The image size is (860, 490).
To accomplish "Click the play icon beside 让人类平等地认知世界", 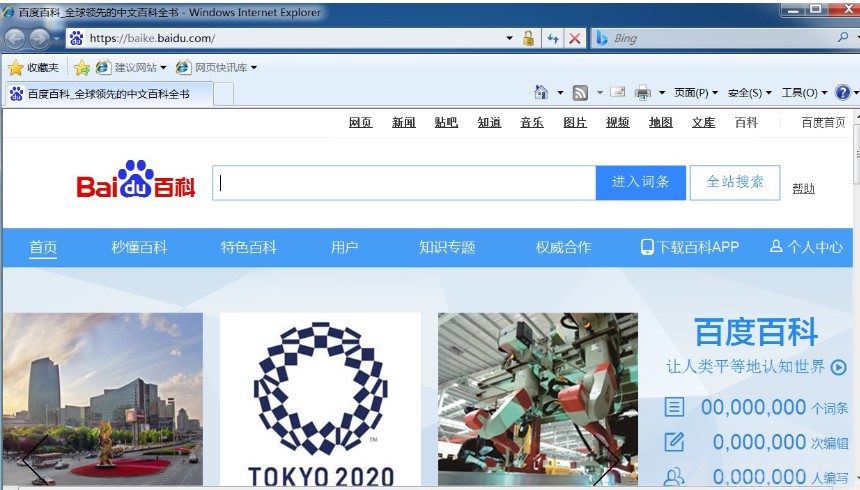I will (x=839, y=367).
